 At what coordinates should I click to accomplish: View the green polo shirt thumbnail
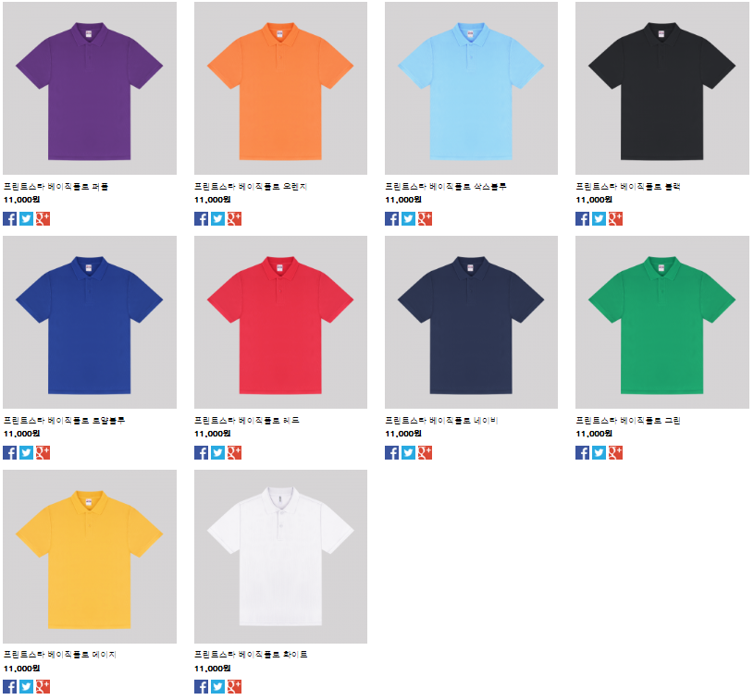click(x=662, y=322)
